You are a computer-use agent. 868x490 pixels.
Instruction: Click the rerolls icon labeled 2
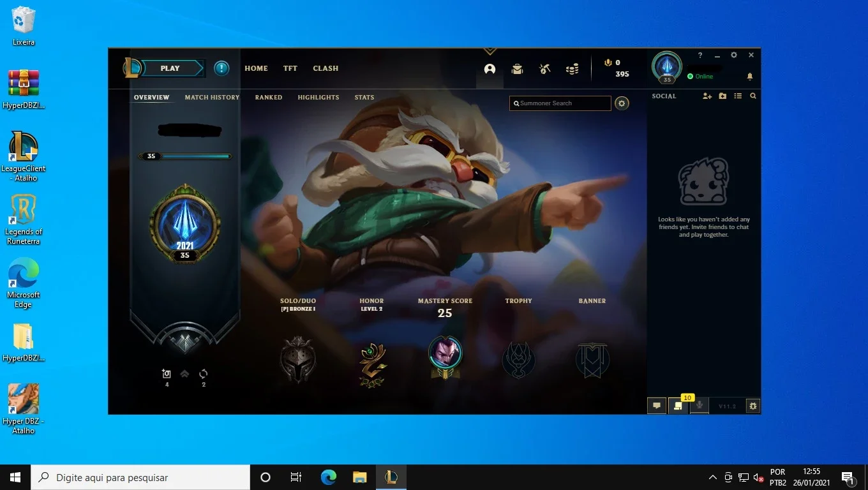click(x=204, y=374)
